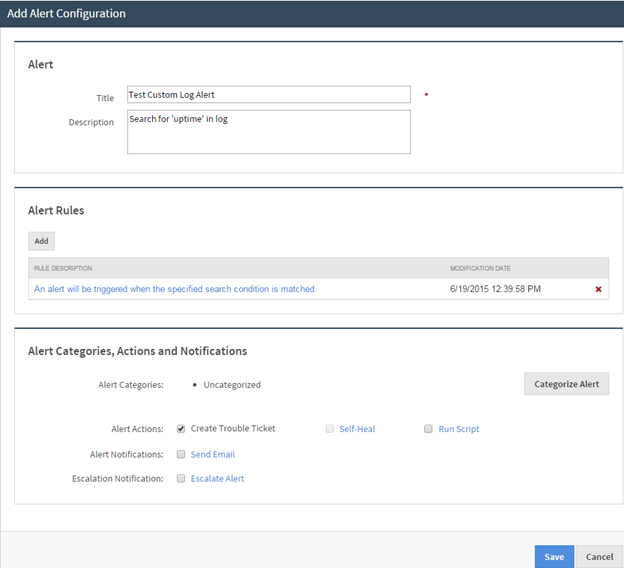Cancel the alert configuration

tap(599, 556)
